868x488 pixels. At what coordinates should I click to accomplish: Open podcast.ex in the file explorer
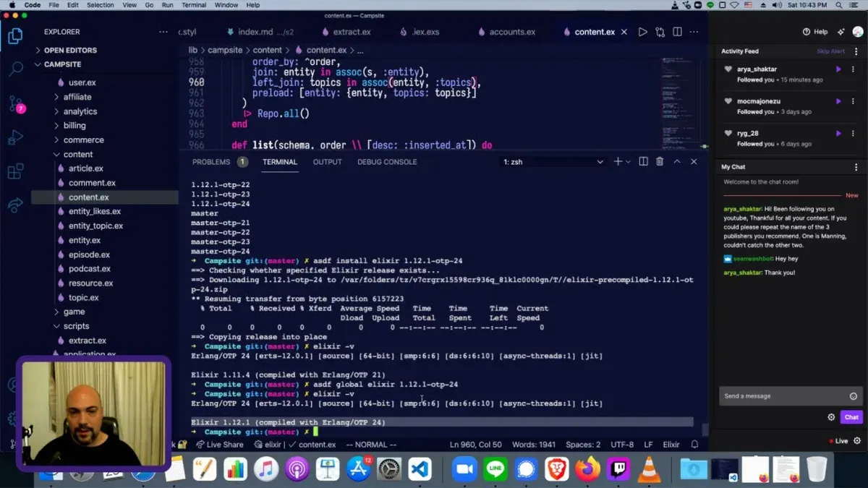pos(89,269)
